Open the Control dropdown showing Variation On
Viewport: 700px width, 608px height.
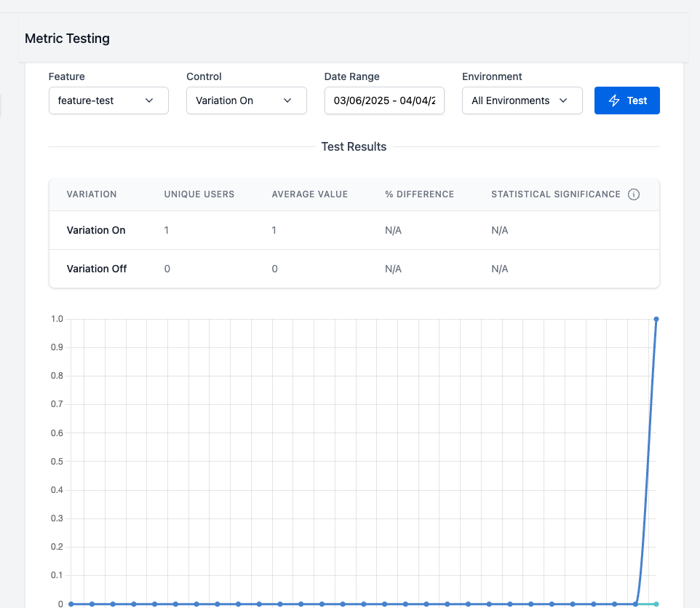pos(246,100)
